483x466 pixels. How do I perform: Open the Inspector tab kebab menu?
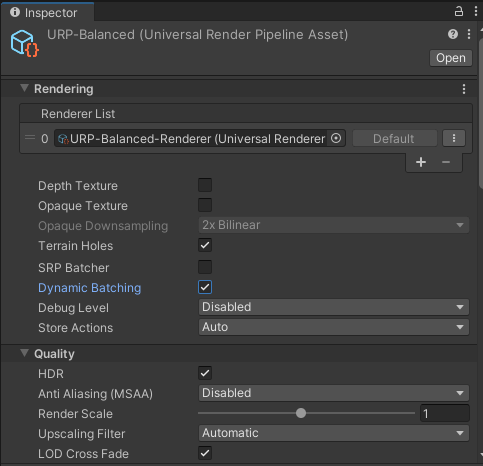476,11
